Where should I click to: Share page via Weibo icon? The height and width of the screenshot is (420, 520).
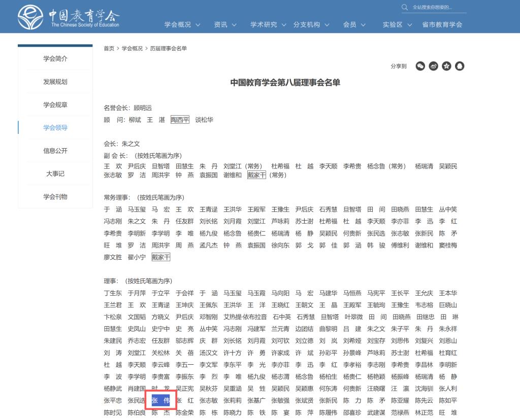point(433,66)
